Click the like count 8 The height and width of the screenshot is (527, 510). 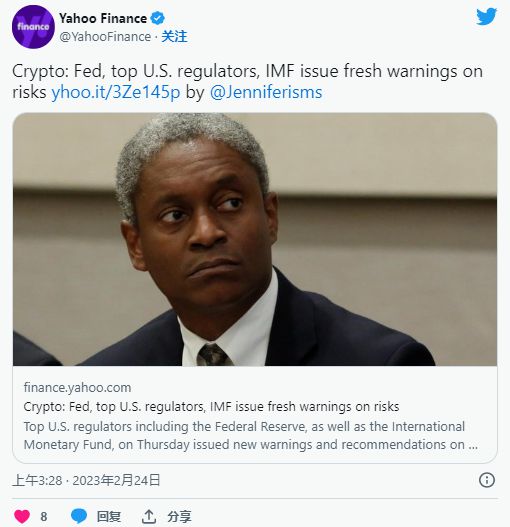44,517
